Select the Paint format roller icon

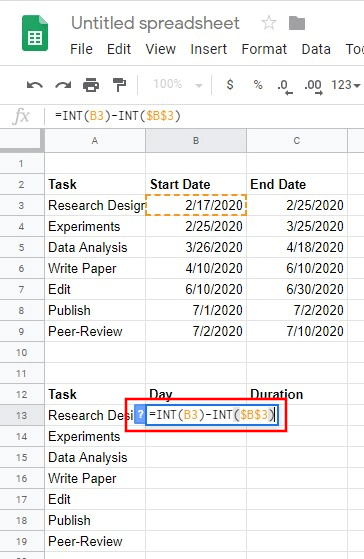click(x=119, y=85)
